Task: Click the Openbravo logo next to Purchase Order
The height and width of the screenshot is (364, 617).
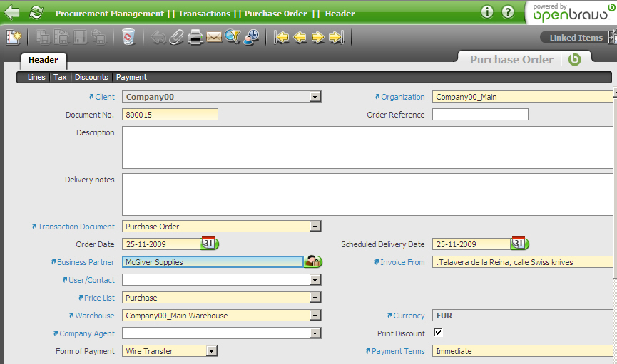Action: (x=574, y=59)
